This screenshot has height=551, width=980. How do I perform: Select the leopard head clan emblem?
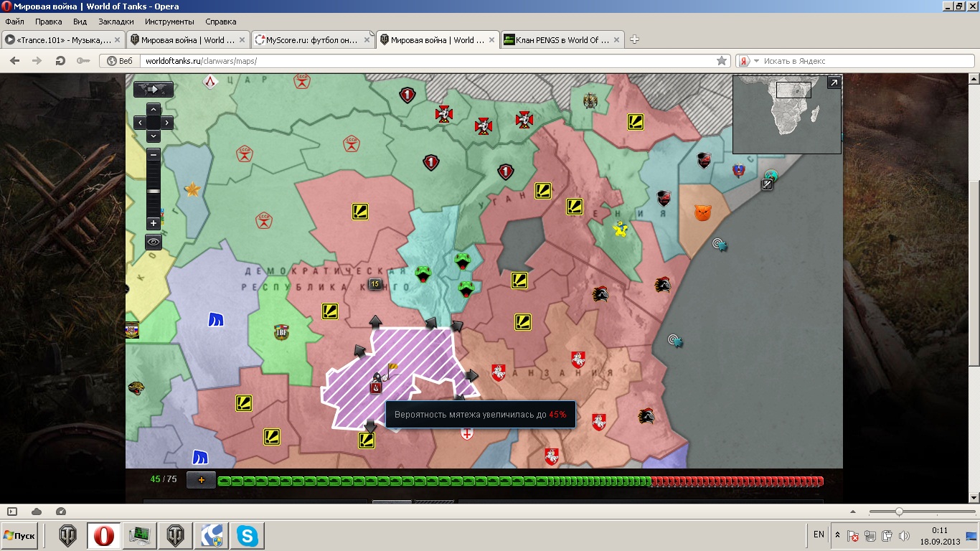pos(136,388)
